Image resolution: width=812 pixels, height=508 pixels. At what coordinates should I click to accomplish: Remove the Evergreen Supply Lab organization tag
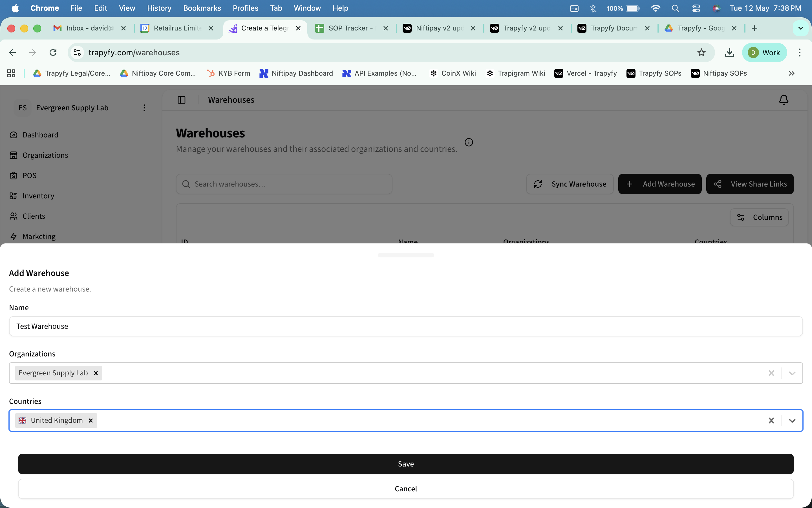(96, 373)
